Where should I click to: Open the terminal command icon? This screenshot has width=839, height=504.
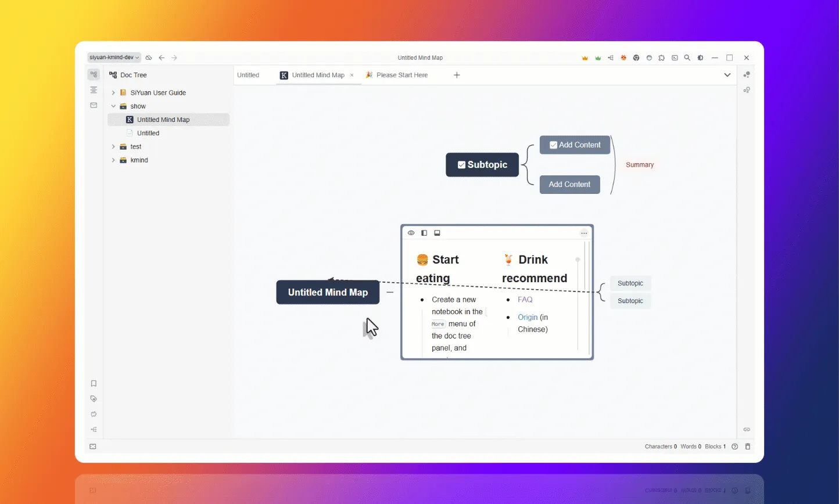(675, 58)
